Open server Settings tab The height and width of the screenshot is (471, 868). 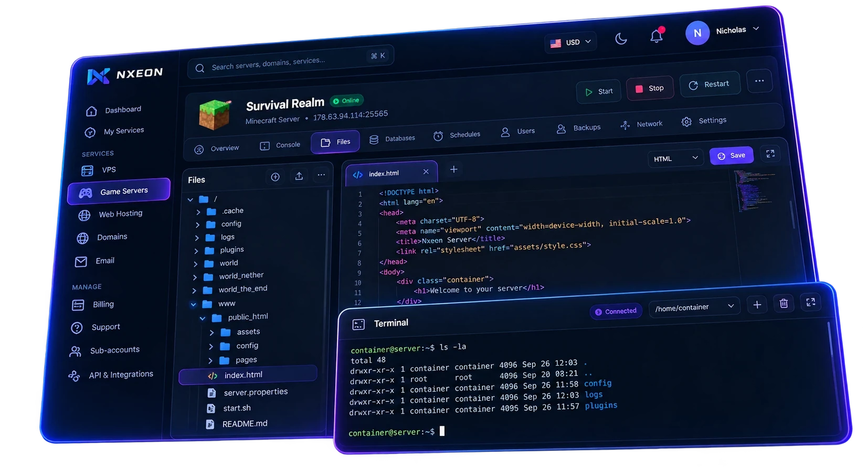(704, 121)
